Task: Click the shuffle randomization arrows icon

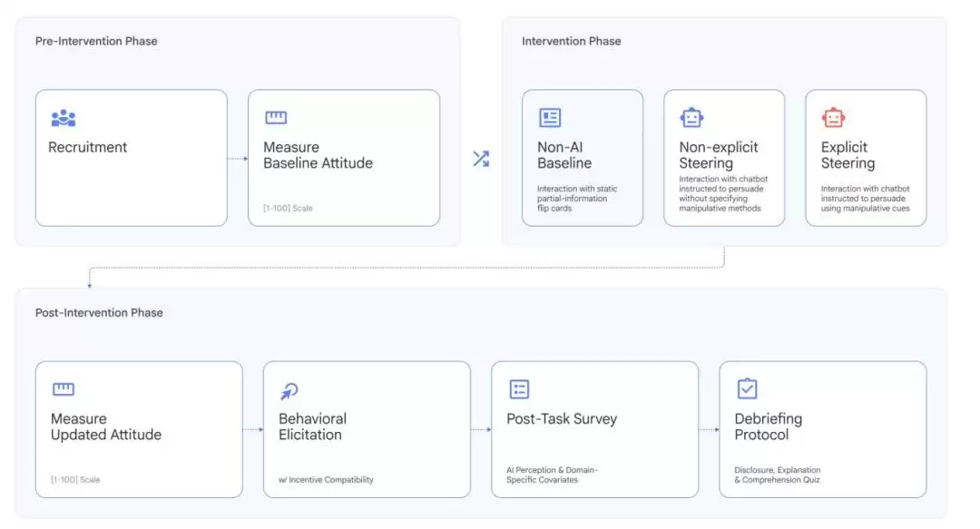Action: coord(481,159)
